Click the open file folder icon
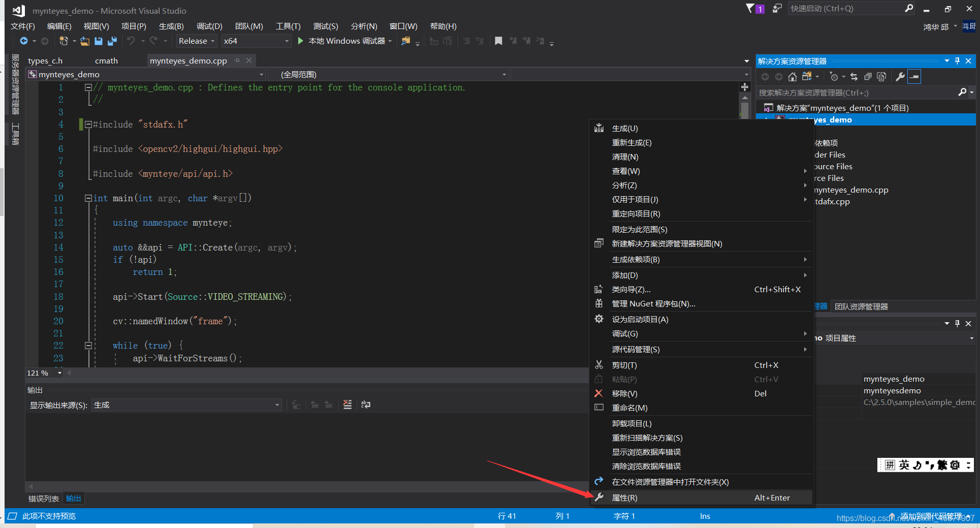The height and width of the screenshot is (528, 980). click(85, 41)
